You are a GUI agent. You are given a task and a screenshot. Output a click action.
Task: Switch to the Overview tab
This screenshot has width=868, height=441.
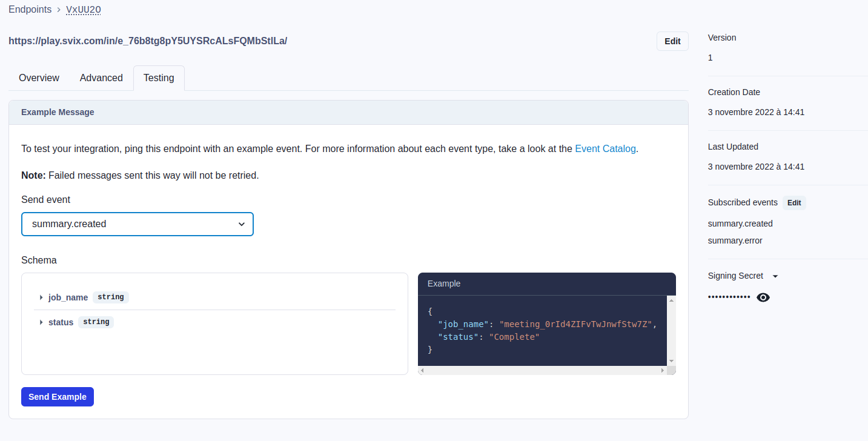click(39, 78)
